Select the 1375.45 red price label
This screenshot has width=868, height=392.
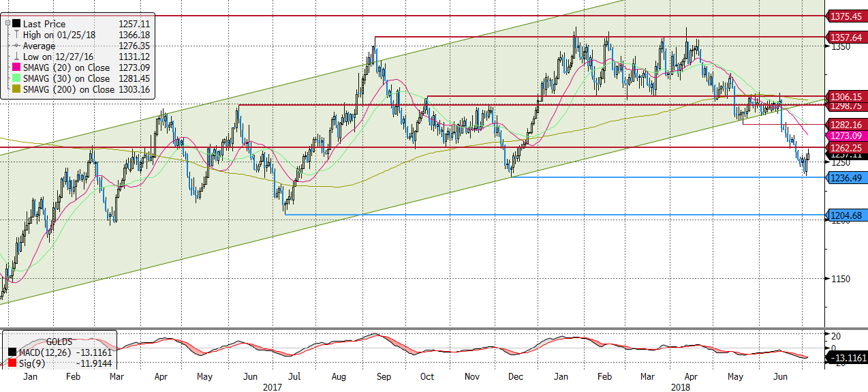846,15
